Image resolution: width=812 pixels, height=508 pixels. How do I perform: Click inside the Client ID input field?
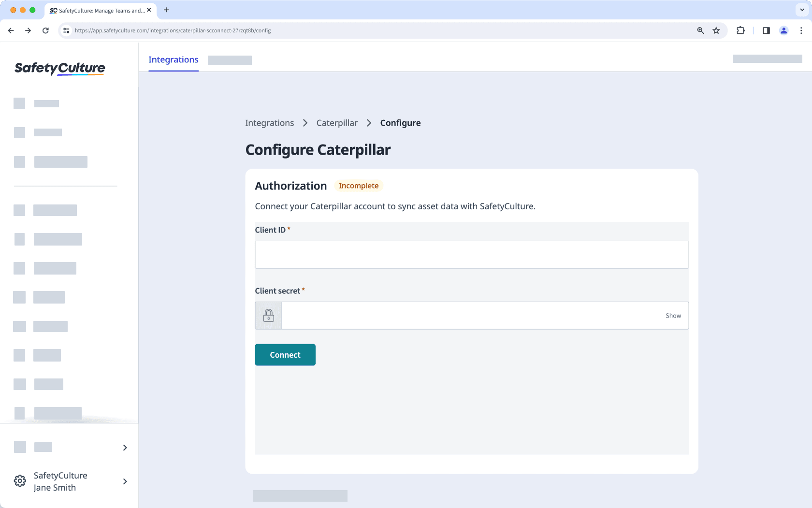[471, 254]
